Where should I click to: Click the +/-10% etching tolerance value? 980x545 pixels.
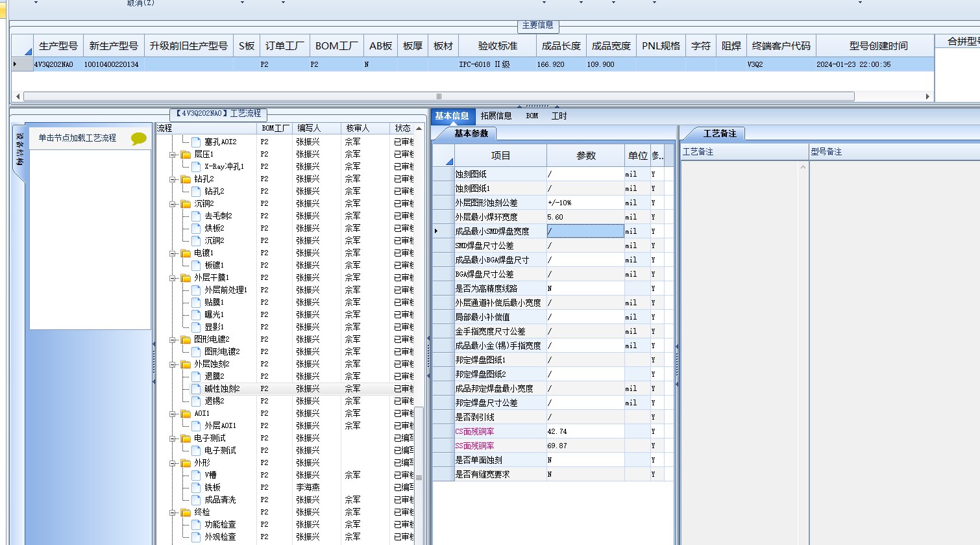559,203
